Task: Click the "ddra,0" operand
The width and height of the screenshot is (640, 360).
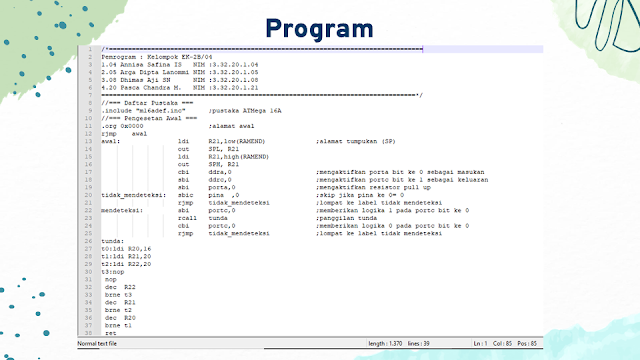Action: (x=220, y=172)
